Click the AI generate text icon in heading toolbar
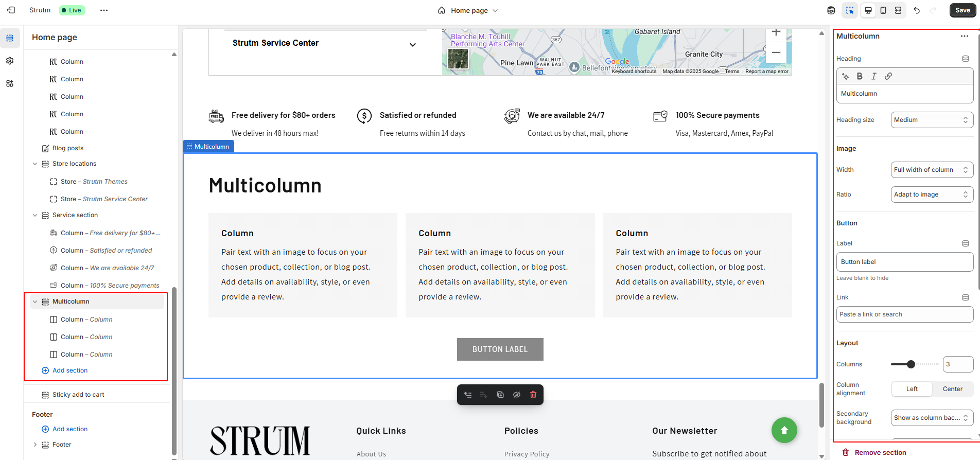Screen dimensions: 980x460 (x=845, y=76)
